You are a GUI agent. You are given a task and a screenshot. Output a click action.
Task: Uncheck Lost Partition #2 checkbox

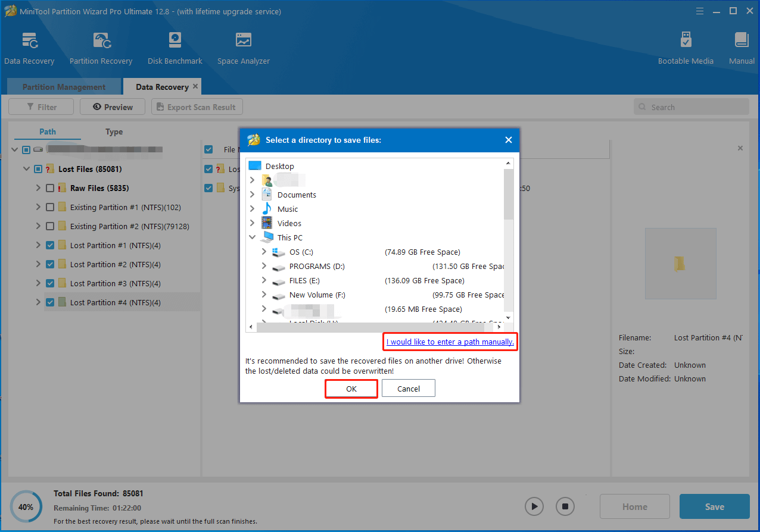(50, 264)
